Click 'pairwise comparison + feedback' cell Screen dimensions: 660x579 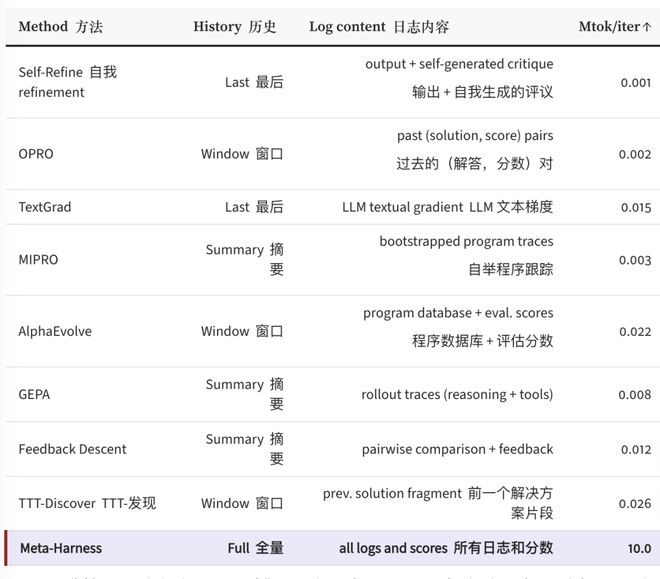click(x=457, y=449)
